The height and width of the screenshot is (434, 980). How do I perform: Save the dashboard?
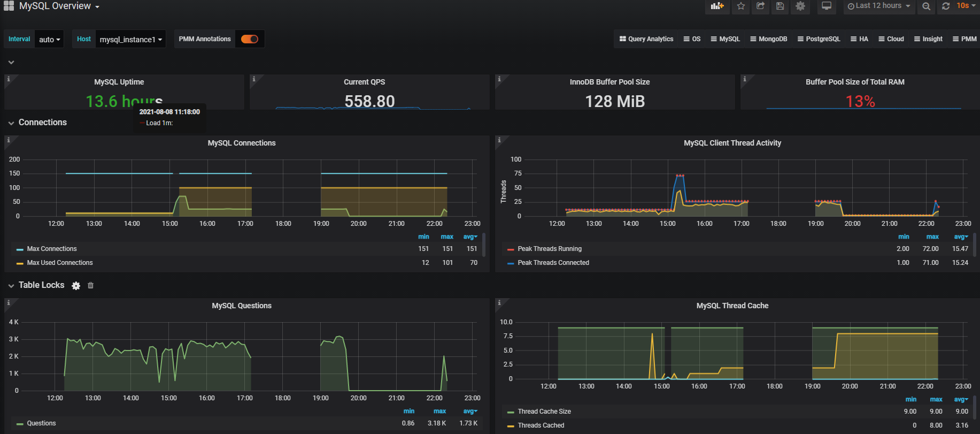pyautogui.click(x=780, y=6)
